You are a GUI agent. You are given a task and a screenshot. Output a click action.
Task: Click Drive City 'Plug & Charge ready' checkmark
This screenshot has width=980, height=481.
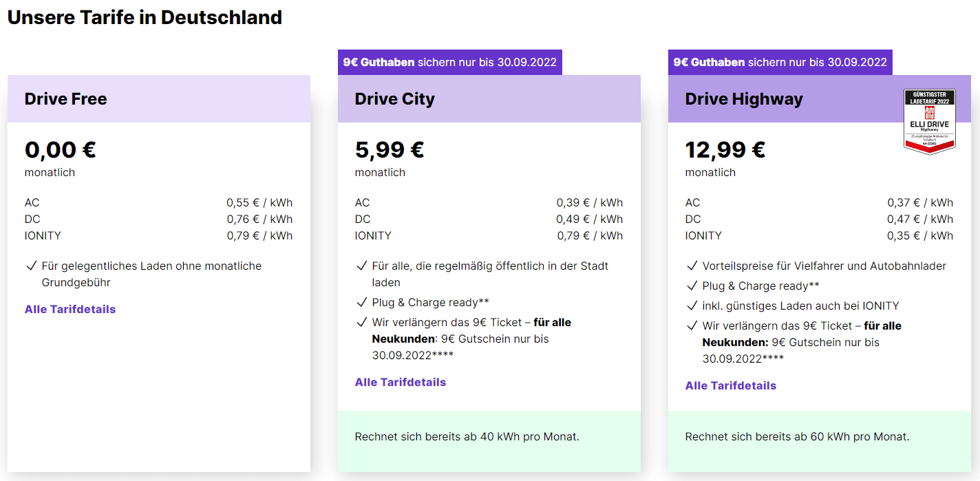pos(361,302)
